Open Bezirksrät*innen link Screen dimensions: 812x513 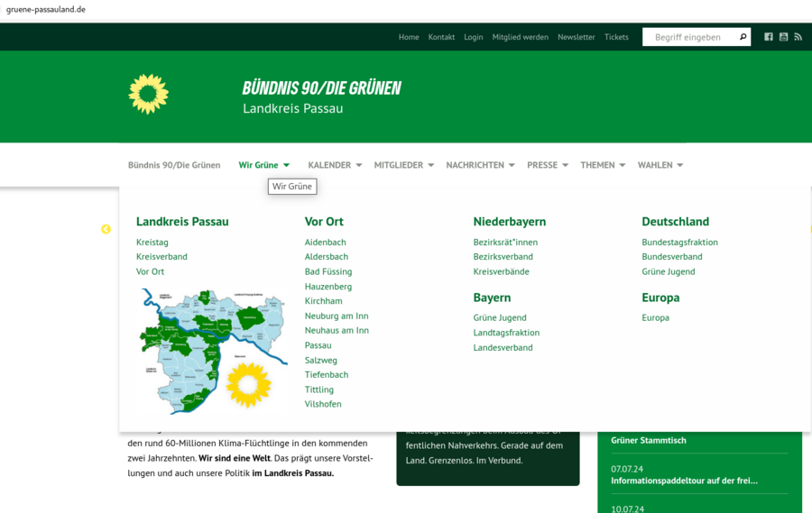coord(505,243)
